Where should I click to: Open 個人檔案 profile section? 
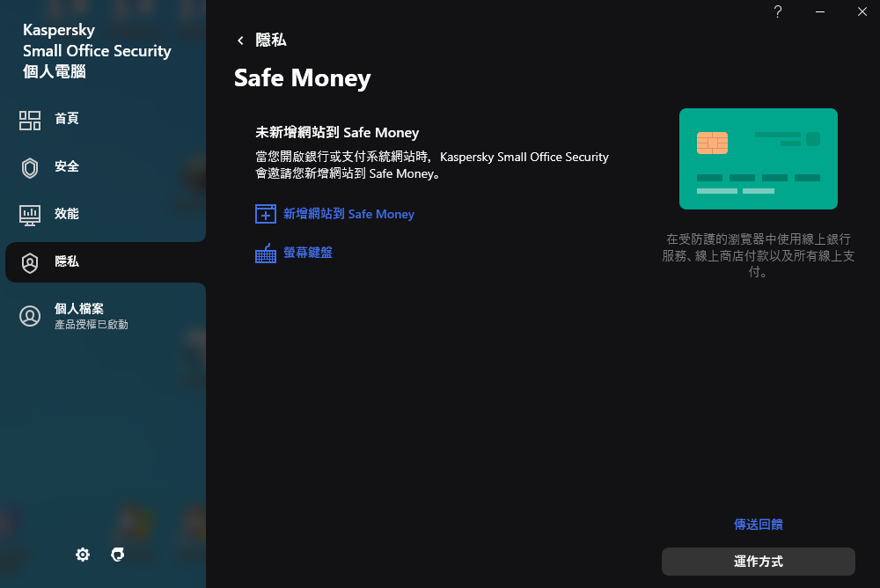pos(79,309)
